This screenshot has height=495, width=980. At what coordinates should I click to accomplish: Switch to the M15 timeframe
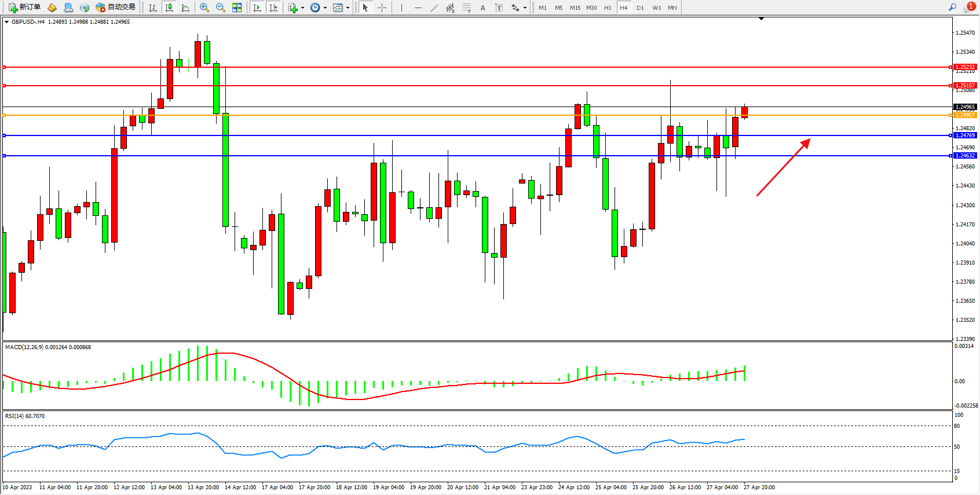coord(575,8)
